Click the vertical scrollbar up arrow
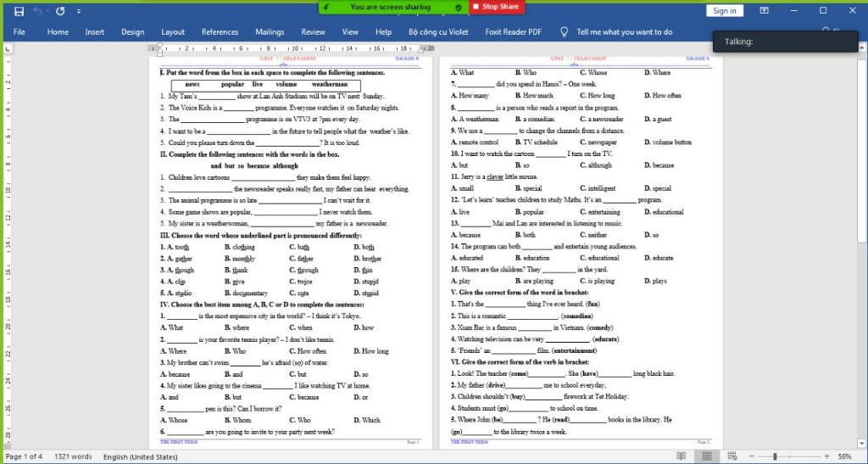Screen dimensions: 868x464 [862, 48]
